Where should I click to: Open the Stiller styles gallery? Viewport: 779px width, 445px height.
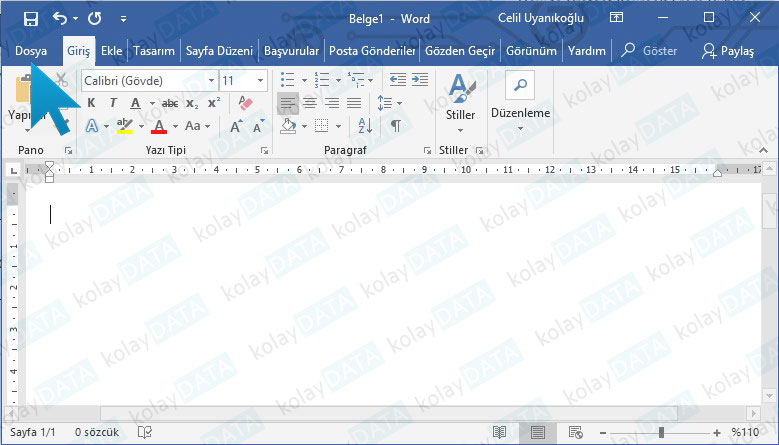coord(460,104)
